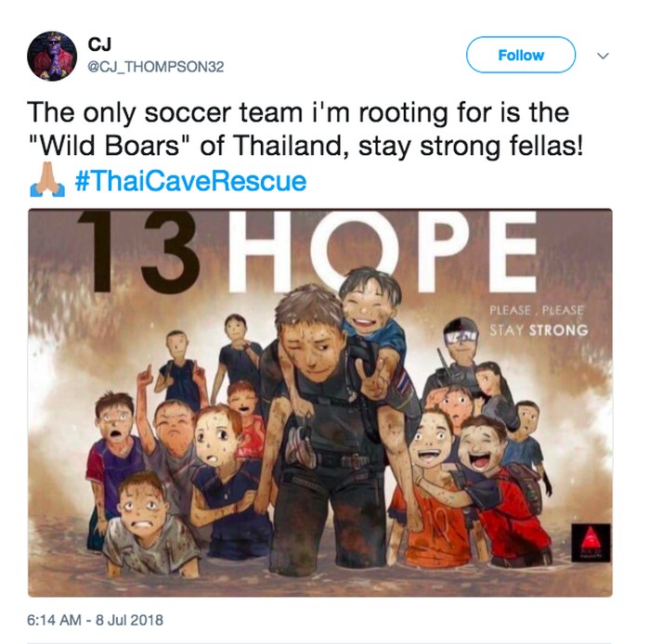Viewport: 650px width, 644px height.
Task: Click the red triangle logo in the artwork
Action: 591,543
